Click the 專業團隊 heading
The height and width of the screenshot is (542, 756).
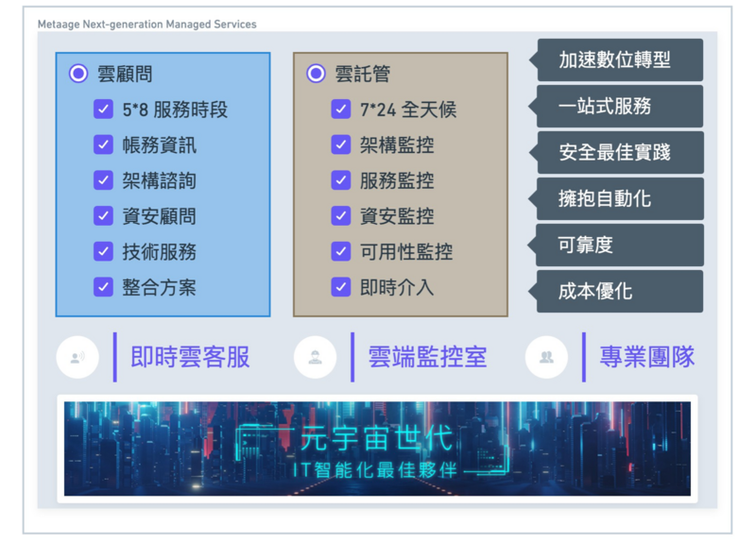point(647,358)
